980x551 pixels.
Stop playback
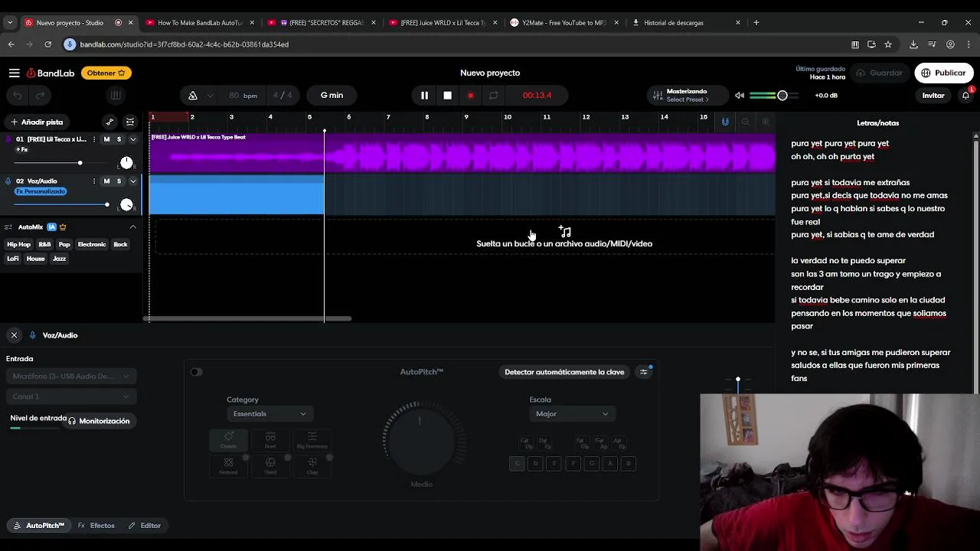(448, 96)
